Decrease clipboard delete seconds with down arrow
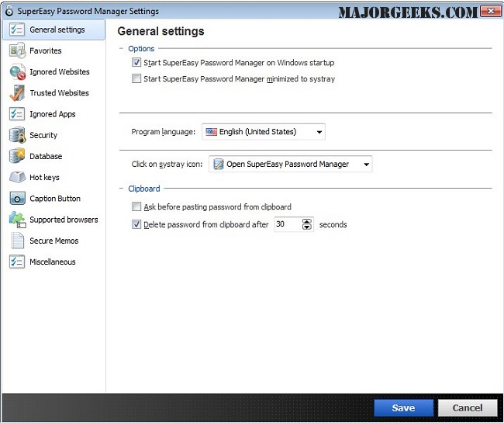Screen dimensions: 504x423 (307, 227)
